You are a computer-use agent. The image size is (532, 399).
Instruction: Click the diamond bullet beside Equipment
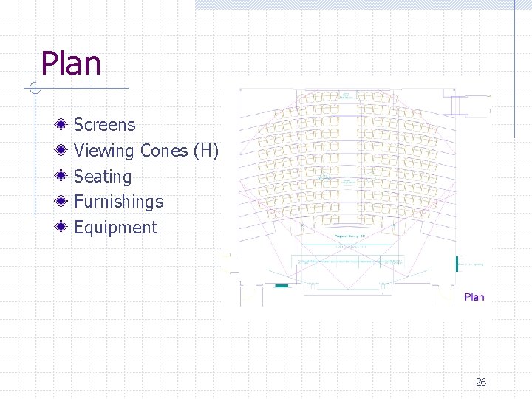point(61,226)
